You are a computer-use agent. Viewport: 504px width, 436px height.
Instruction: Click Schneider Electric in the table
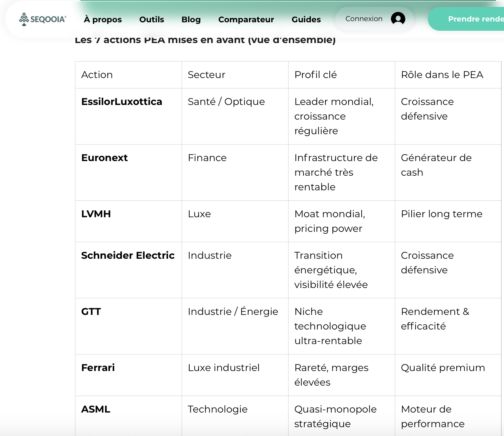[x=128, y=256]
